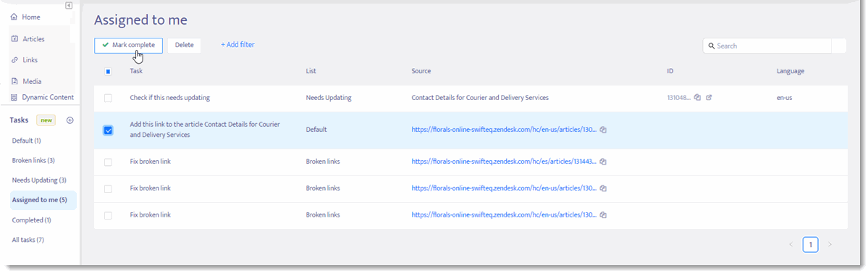The image size is (868, 271).
Task: Click the green checkmark on Mark complete
Action: pyautogui.click(x=105, y=45)
